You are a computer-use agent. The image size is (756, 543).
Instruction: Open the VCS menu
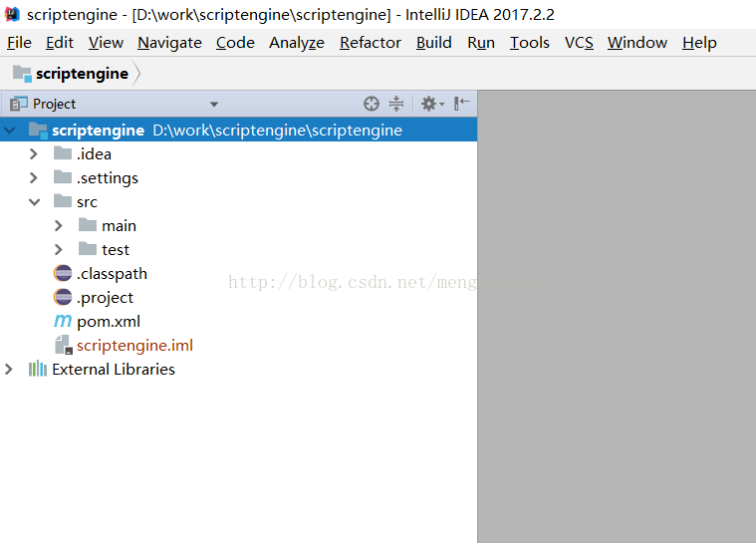[579, 43]
